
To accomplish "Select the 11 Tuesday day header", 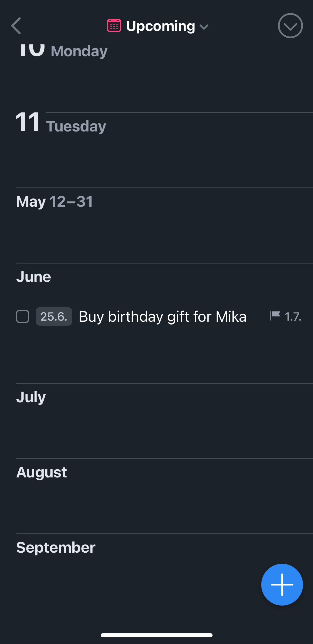I will [x=61, y=124].
